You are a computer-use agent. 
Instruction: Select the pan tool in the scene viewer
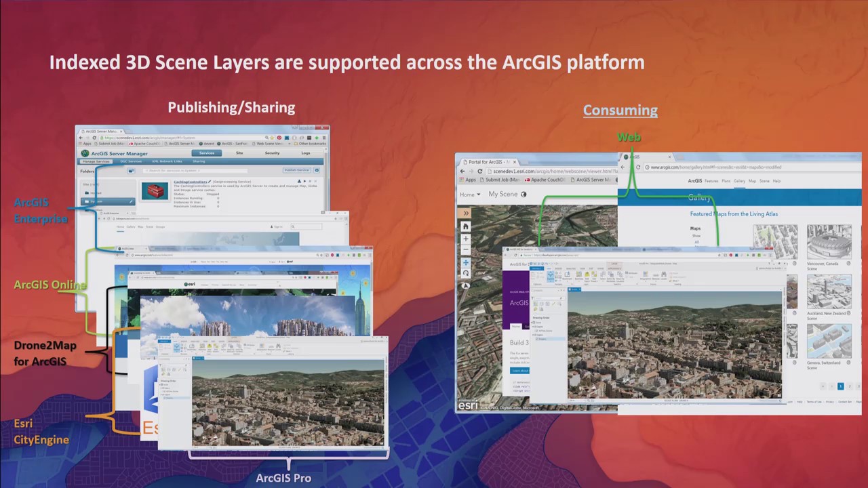[x=466, y=262]
